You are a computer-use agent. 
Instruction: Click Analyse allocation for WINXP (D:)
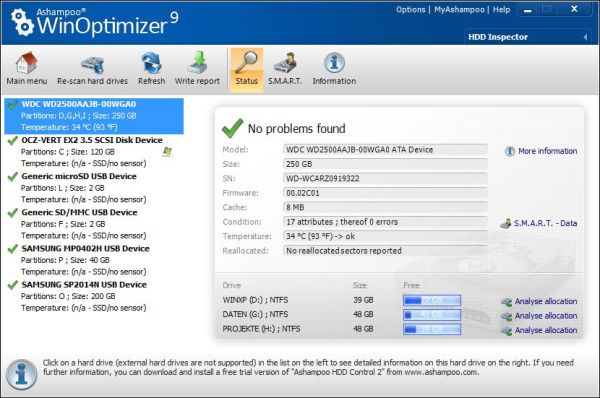[546, 301]
